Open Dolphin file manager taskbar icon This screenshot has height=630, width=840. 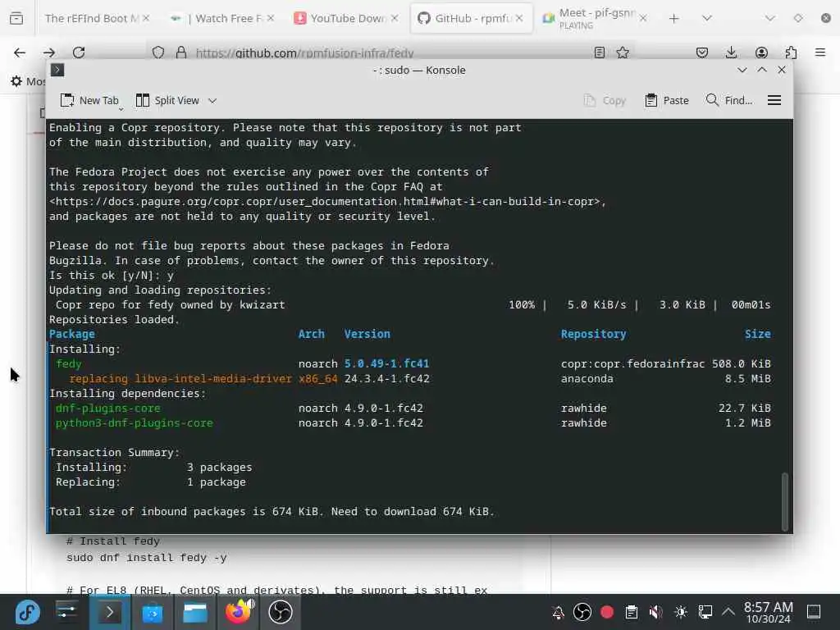click(x=195, y=612)
